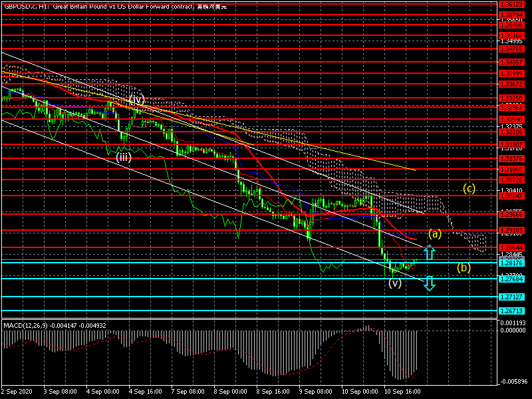Click the cyan up arrow marker
The height and width of the screenshot is (399, 532).
tap(430, 253)
